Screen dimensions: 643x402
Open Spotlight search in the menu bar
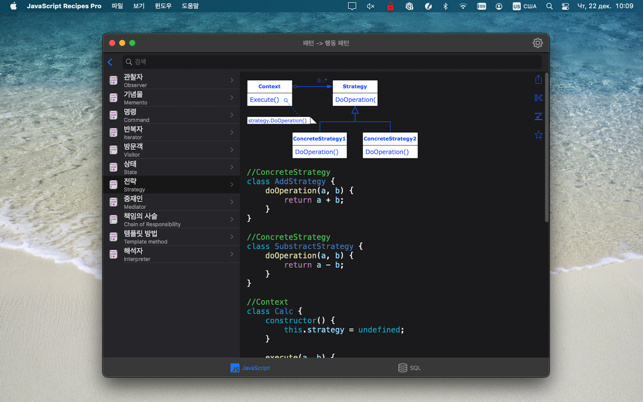(549, 6)
